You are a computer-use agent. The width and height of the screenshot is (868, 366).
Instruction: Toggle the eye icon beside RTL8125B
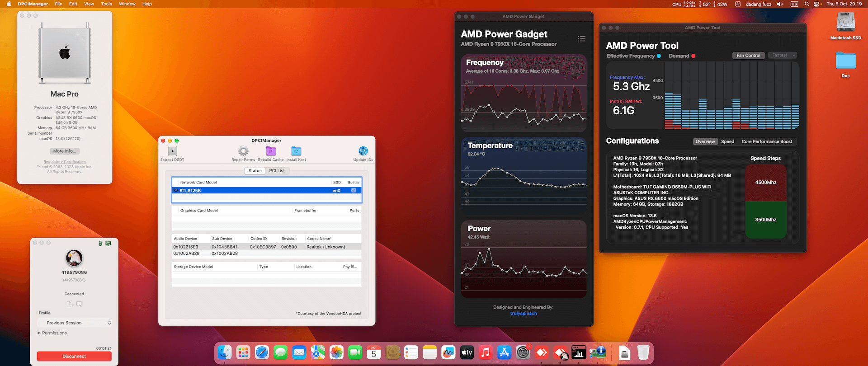[176, 191]
